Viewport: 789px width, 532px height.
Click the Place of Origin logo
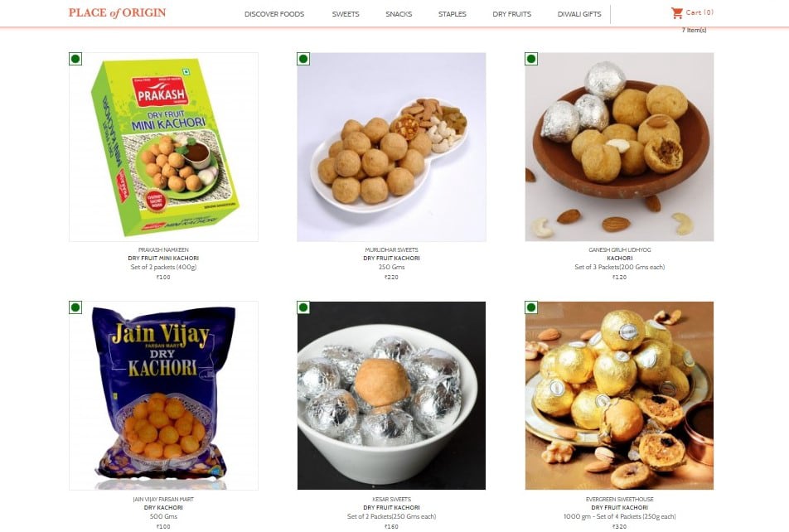pyautogui.click(x=117, y=13)
